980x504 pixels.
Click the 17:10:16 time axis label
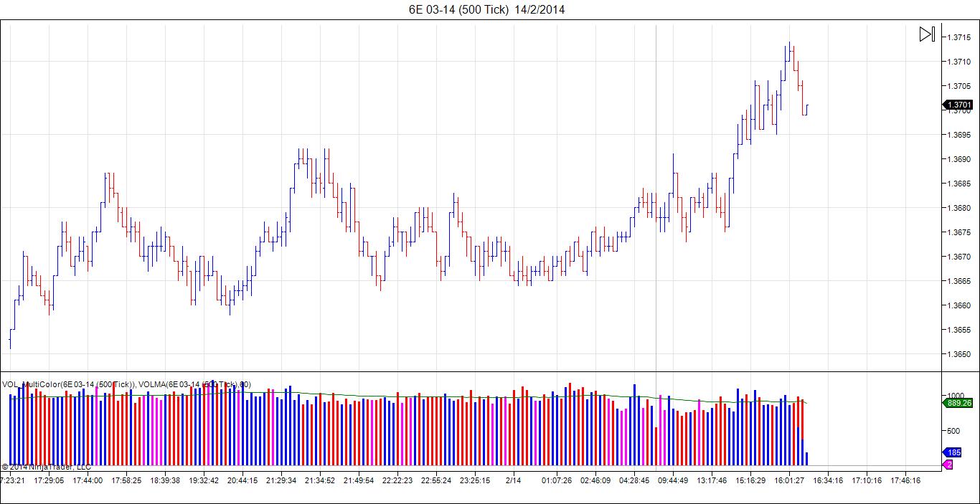(x=867, y=480)
